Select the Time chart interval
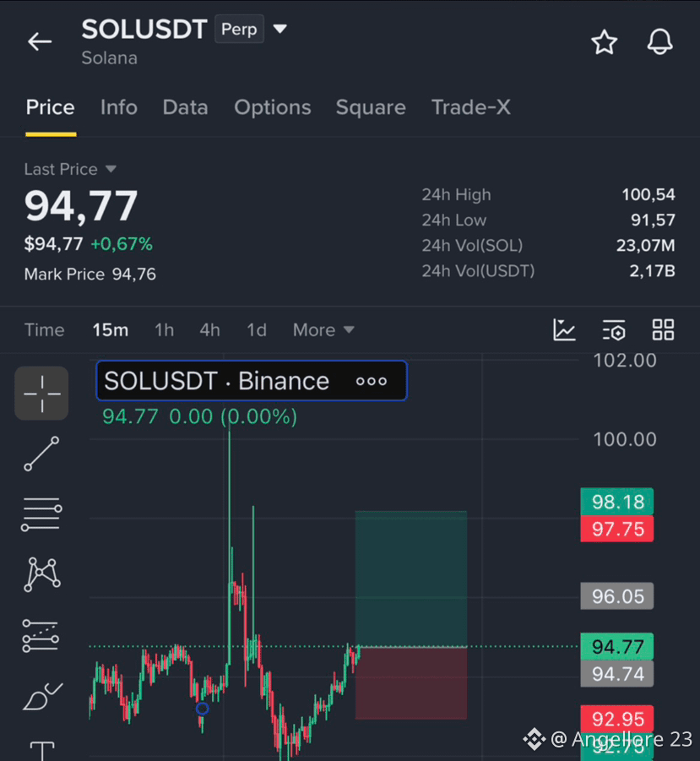The width and height of the screenshot is (700, 761). [x=45, y=330]
